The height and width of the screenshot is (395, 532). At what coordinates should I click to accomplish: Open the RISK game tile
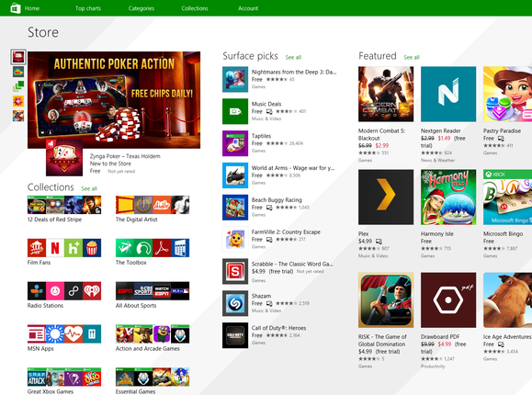point(386,300)
